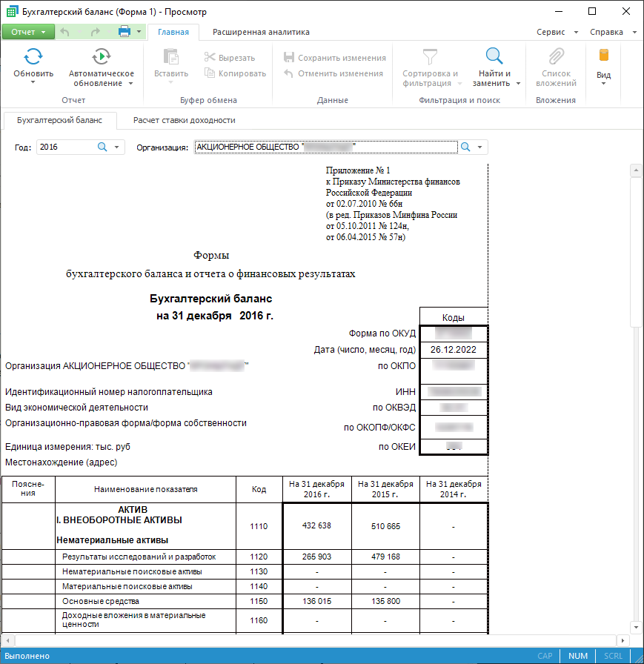Viewport: 644px width, 664px height.
Task: Click the cell value 135 800
Action: pyautogui.click(x=385, y=601)
